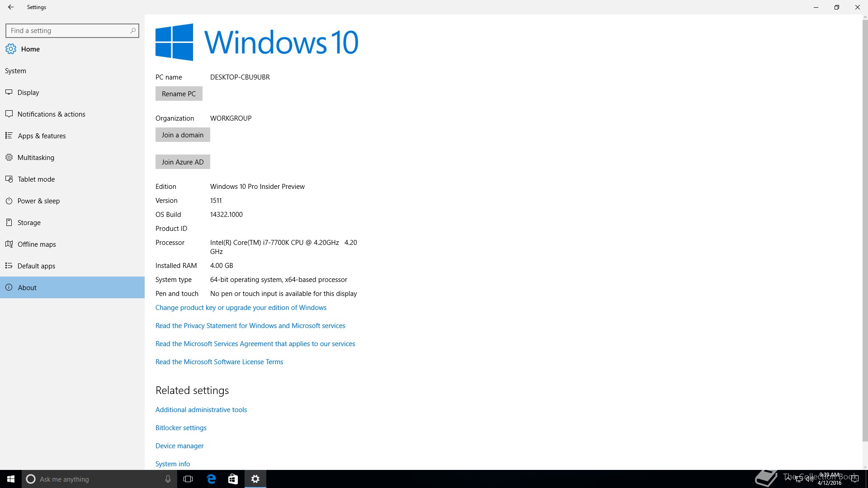Image resolution: width=868 pixels, height=488 pixels.
Task: Open the Store icon on taskbar
Action: pos(233,479)
